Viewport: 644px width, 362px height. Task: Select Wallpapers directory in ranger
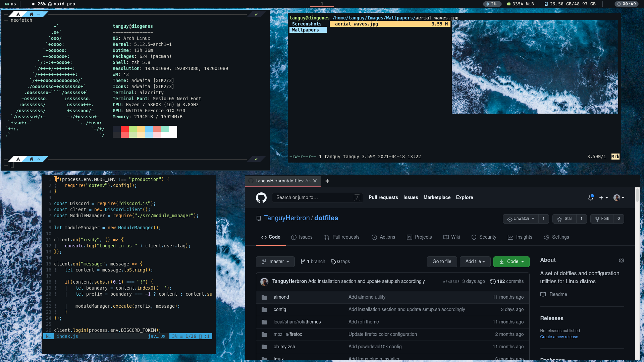pyautogui.click(x=308, y=30)
